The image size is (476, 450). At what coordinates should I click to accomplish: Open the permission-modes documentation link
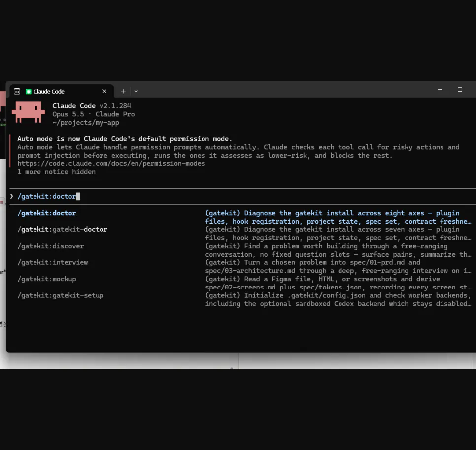111,164
